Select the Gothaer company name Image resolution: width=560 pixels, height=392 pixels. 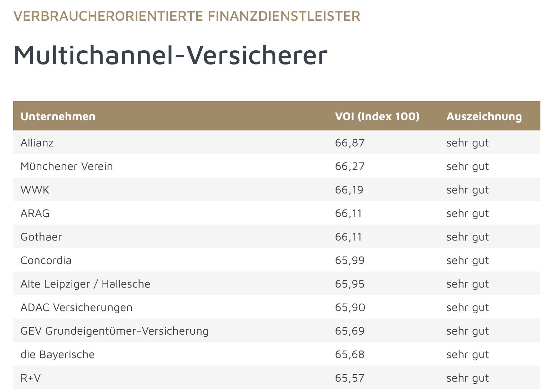(41, 237)
